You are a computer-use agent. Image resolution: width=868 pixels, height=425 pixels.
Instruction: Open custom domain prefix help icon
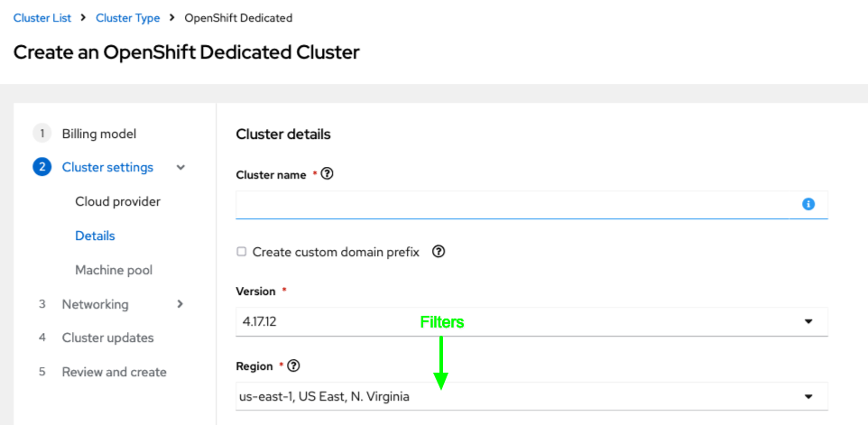(439, 252)
